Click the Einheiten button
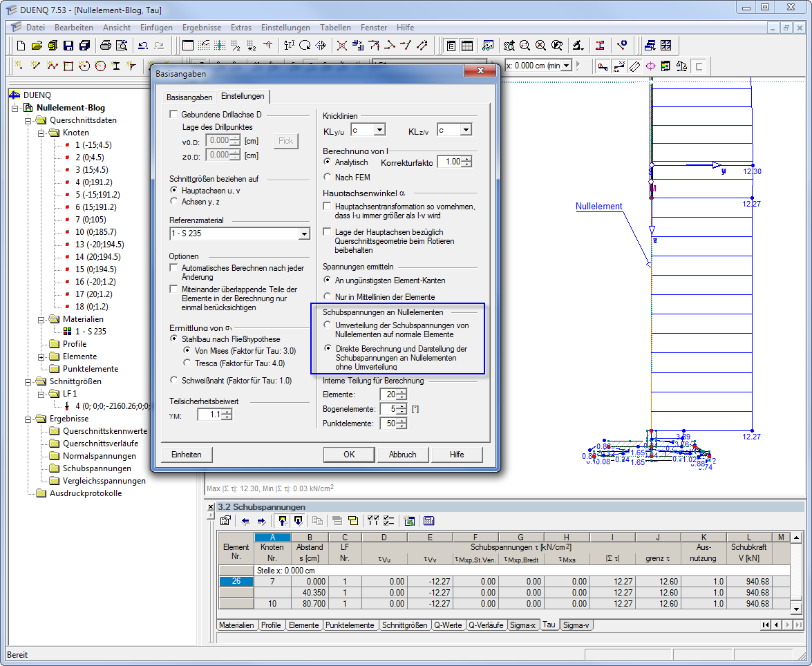Viewport: 812px width, 666px height. 187,455
